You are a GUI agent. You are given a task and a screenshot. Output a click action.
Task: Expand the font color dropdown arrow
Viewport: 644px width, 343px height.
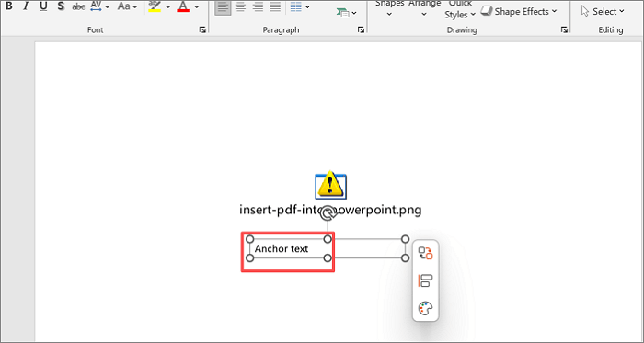coord(196,6)
